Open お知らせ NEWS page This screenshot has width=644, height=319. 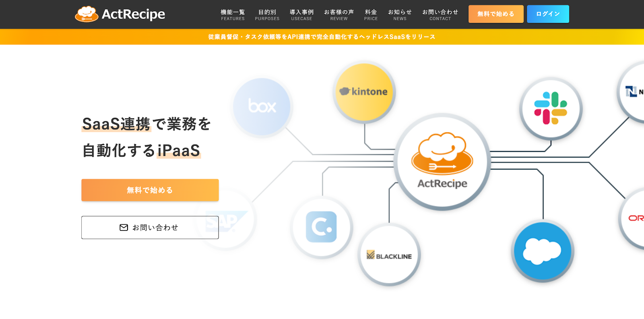[400, 14]
